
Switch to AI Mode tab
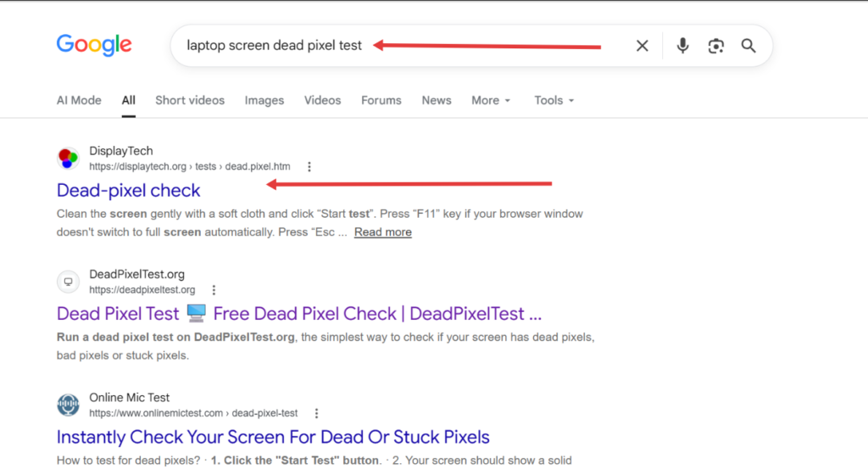click(x=79, y=100)
